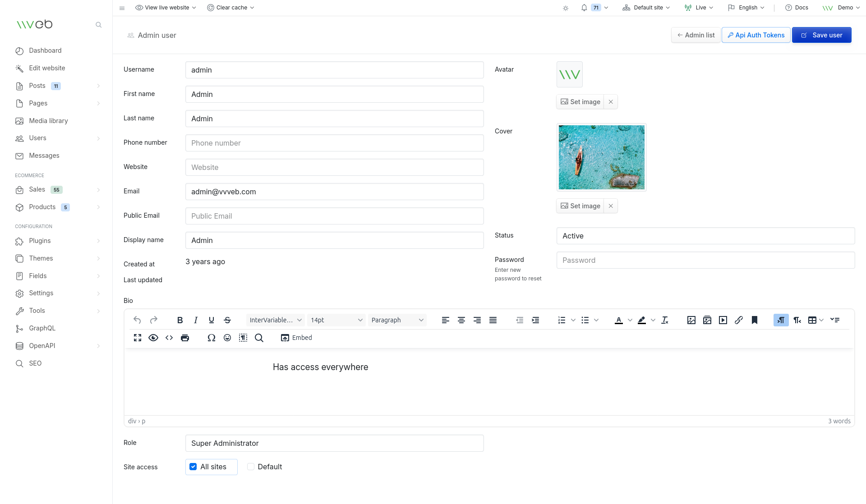Toggle fullscreen editor mode

pyautogui.click(x=138, y=338)
